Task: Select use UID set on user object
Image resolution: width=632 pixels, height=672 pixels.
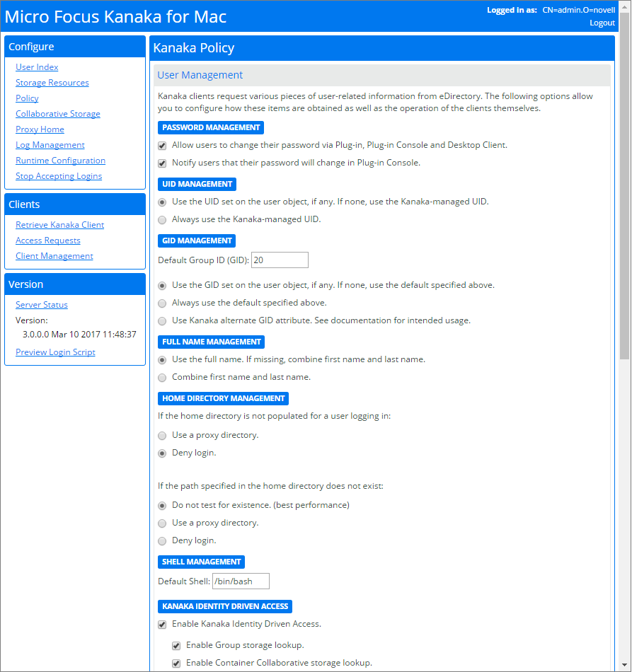Action: point(162,202)
